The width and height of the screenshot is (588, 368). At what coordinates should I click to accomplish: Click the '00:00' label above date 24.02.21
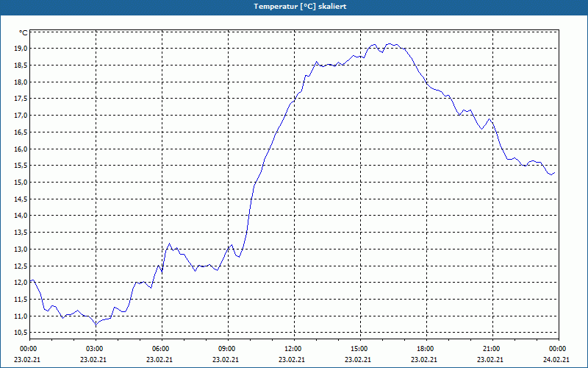[x=559, y=349]
